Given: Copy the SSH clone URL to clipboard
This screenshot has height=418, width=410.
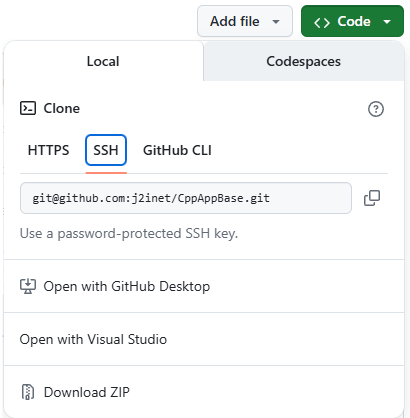Looking at the screenshot, I should coord(372,198).
